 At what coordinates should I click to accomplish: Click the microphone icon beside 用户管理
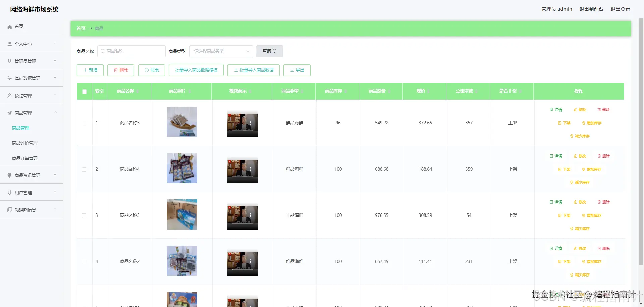[10, 193]
